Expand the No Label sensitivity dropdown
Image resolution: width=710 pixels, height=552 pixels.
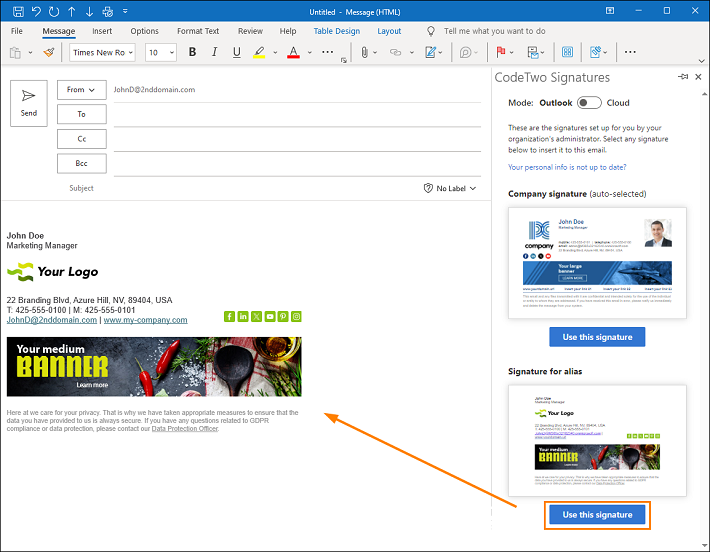point(450,188)
